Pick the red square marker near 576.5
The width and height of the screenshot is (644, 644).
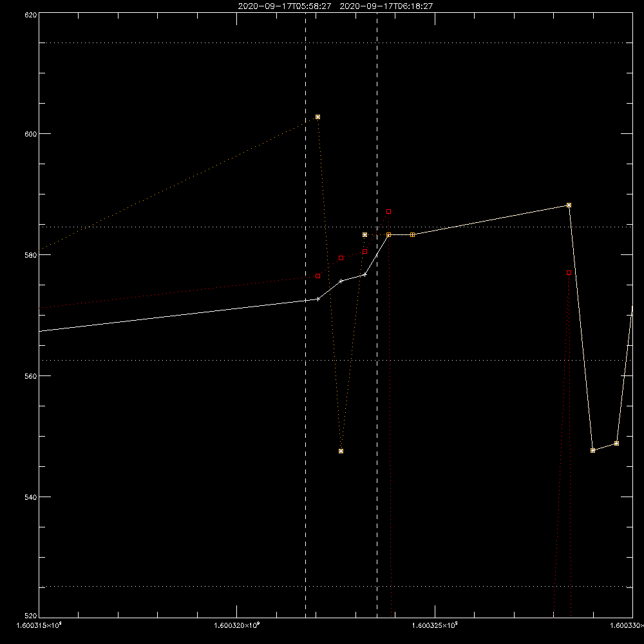tap(317, 276)
